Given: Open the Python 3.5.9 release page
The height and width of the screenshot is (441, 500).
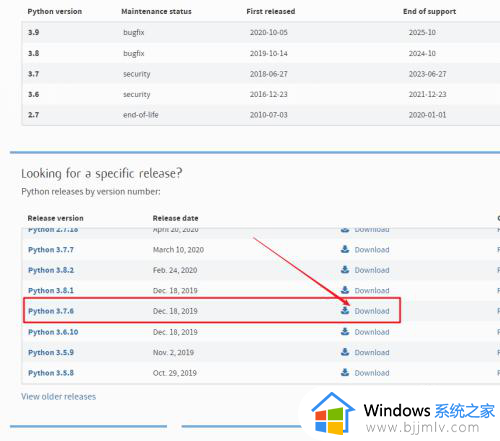Looking at the screenshot, I should click(x=51, y=352).
